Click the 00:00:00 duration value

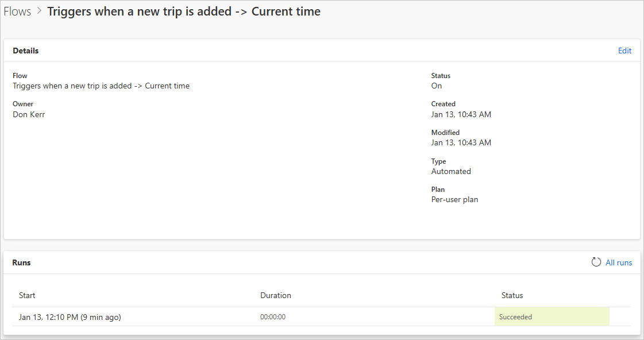[x=273, y=317]
